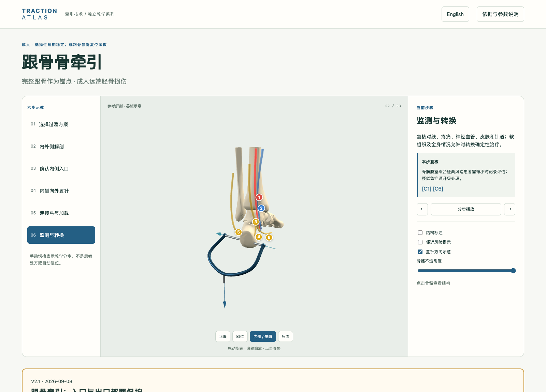The height and width of the screenshot is (392, 546).
Task: Go to next step arrow
Action: click(x=509, y=209)
